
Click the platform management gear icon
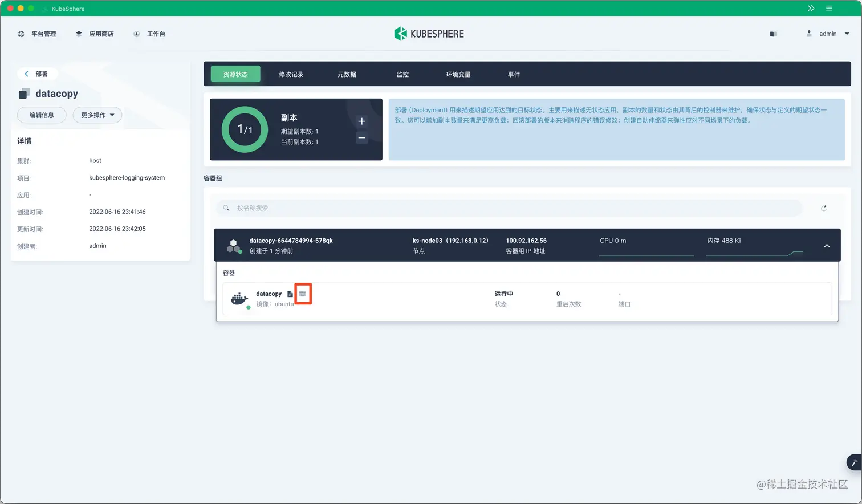coord(21,34)
